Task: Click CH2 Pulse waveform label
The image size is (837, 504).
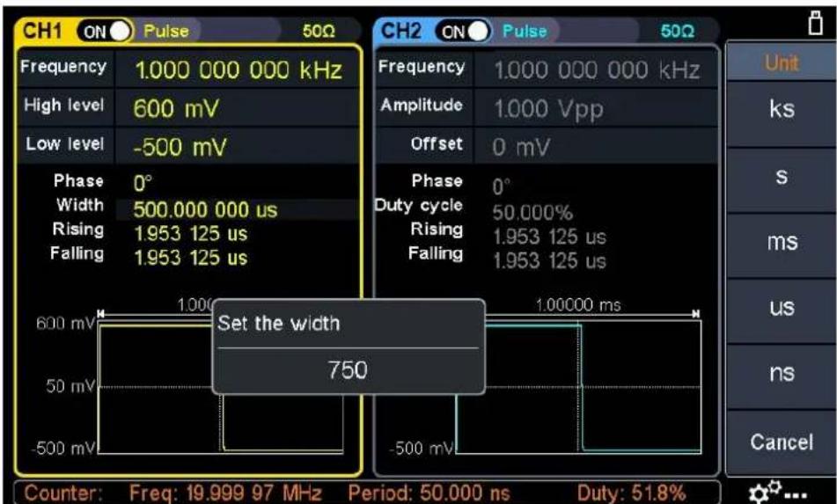Action: [x=525, y=31]
